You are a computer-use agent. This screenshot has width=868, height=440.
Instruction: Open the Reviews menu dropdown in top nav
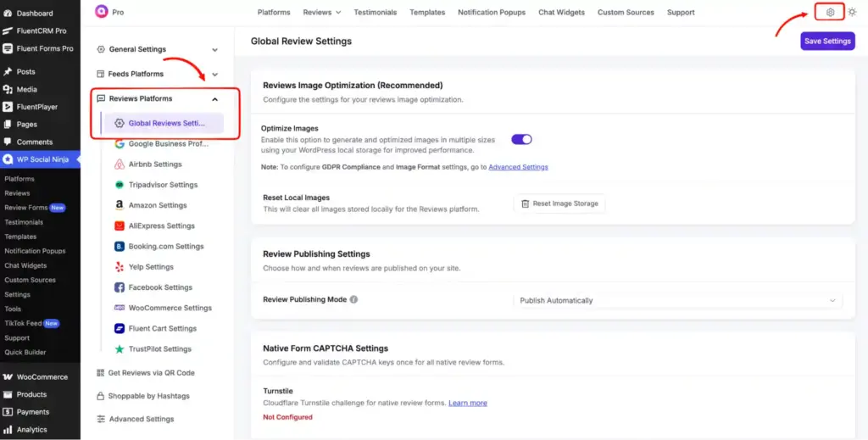[321, 12]
